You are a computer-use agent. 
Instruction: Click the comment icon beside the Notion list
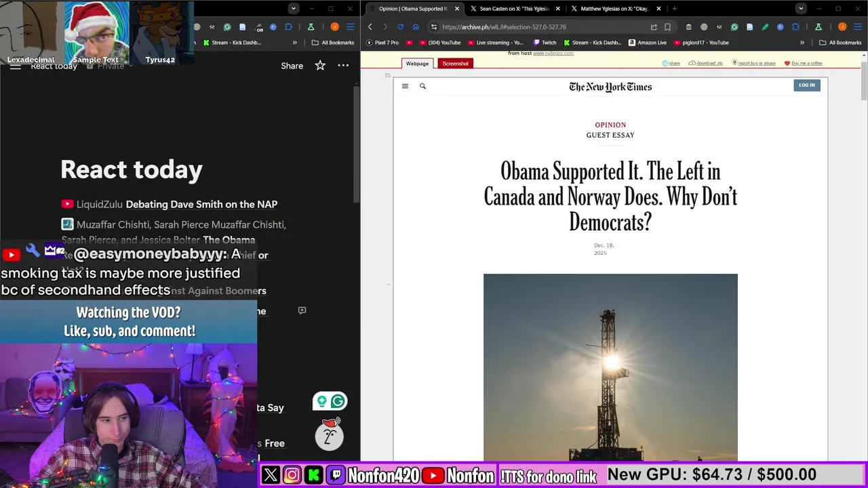pos(302,310)
